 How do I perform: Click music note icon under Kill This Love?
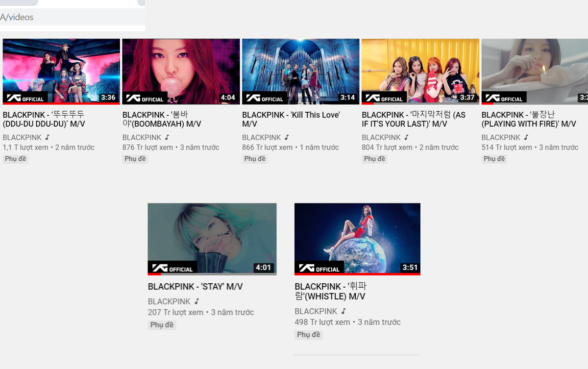tap(287, 138)
